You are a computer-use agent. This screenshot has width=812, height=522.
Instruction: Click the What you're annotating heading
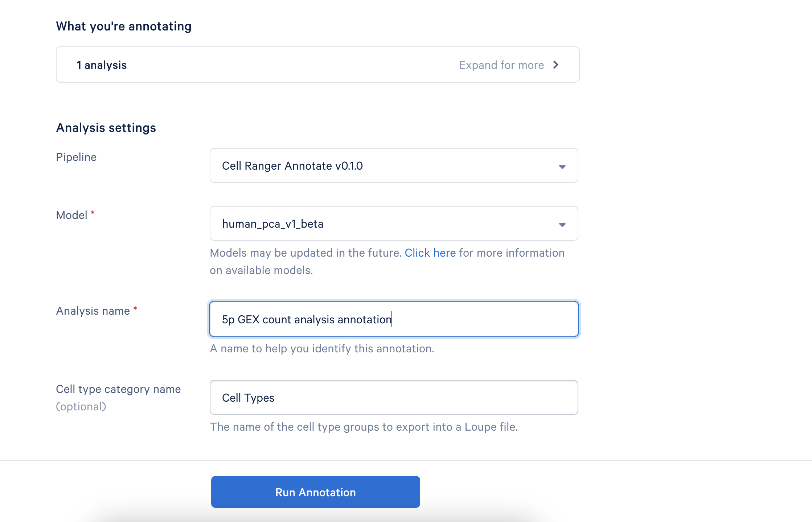click(x=124, y=26)
